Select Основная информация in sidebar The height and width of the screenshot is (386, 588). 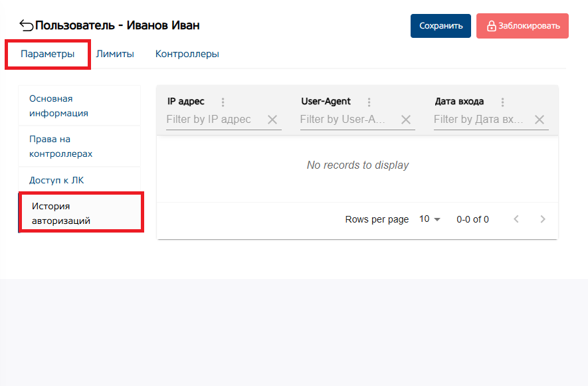pos(58,106)
